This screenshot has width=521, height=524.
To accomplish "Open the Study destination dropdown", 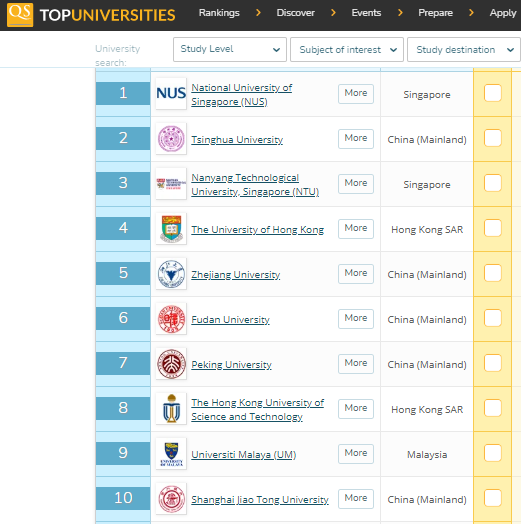I will [x=464, y=49].
